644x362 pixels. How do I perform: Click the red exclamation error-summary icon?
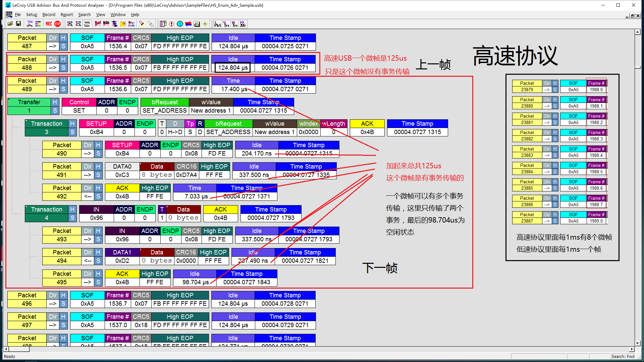[171, 23]
